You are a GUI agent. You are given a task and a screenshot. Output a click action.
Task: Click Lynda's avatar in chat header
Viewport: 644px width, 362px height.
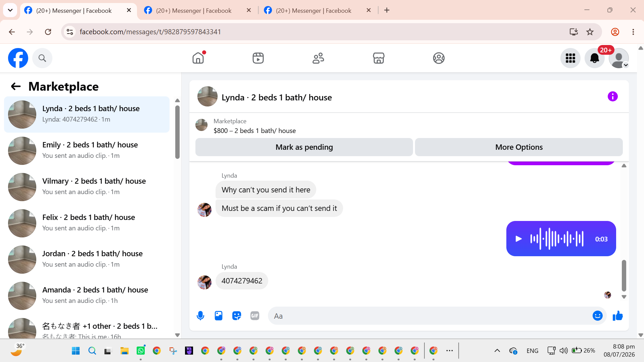[207, 97]
